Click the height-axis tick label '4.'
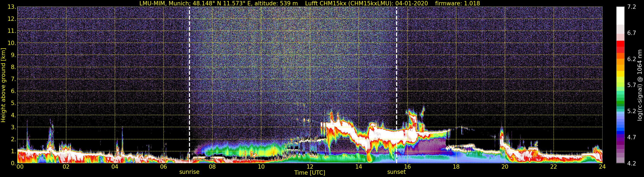The width and height of the screenshot is (644, 177). pyautogui.click(x=13, y=115)
